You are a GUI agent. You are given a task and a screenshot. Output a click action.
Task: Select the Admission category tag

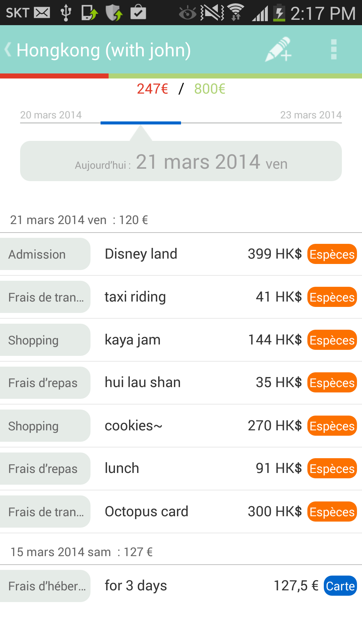(x=45, y=254)
